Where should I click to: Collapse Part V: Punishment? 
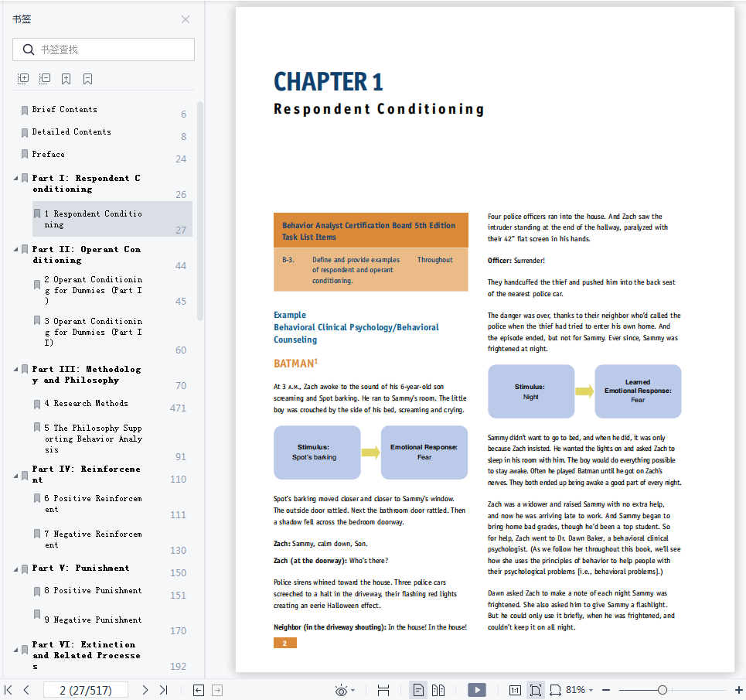15,569
